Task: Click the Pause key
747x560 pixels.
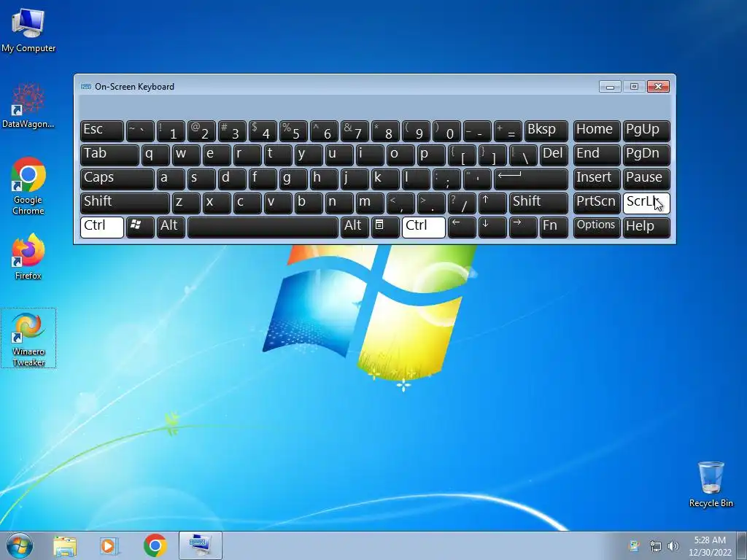Action: click(646, 179)
